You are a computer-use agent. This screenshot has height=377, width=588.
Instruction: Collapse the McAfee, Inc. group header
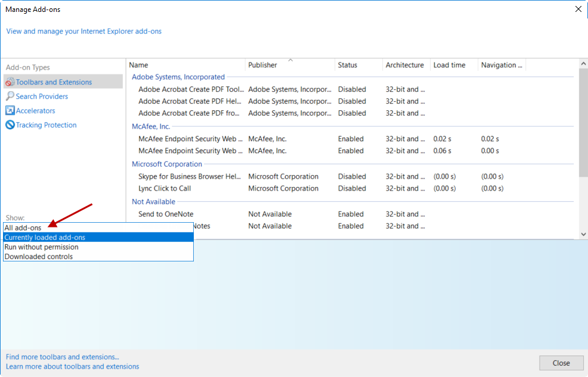click(151, 126)
